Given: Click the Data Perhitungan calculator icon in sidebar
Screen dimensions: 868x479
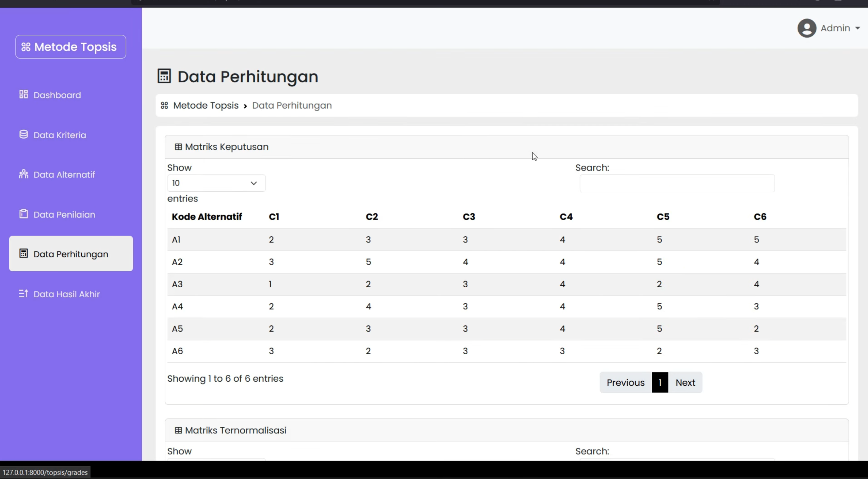Looking at the screenshot, I should click(x=23, y=253).
